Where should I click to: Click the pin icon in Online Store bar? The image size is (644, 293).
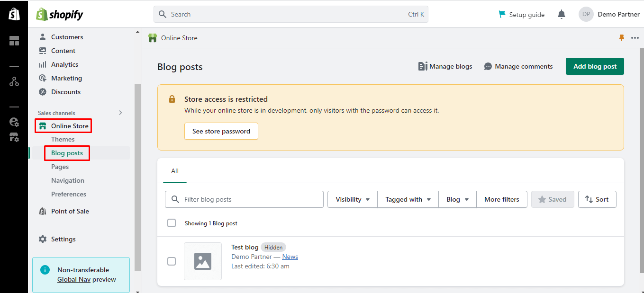click(x=622, y=38)
